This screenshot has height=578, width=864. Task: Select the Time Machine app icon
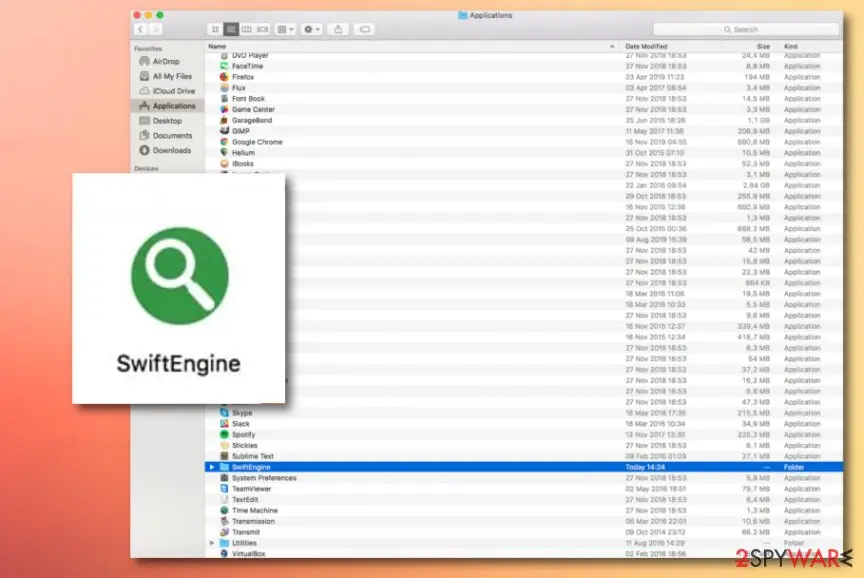click(224, 511)
